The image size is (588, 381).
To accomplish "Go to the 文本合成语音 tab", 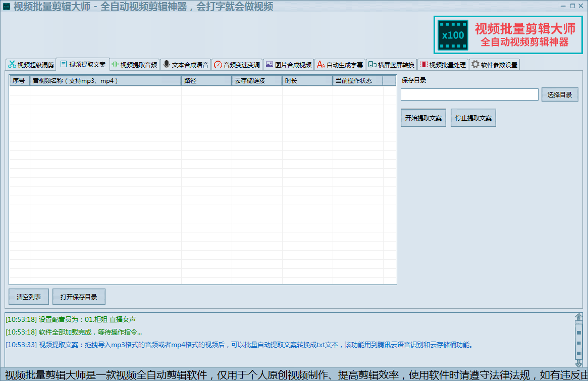I will pos(186,65).
